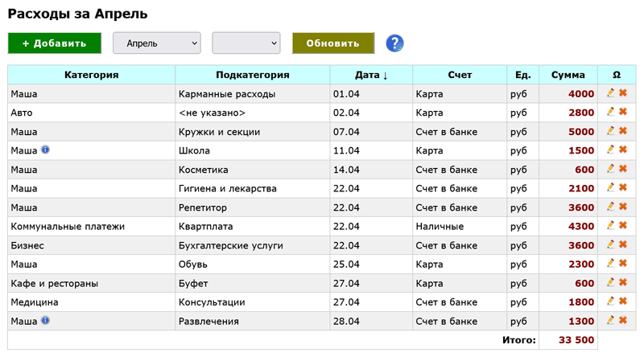Click info icon in Развлечения row
The image size is (644, 357).
[45, 320]
